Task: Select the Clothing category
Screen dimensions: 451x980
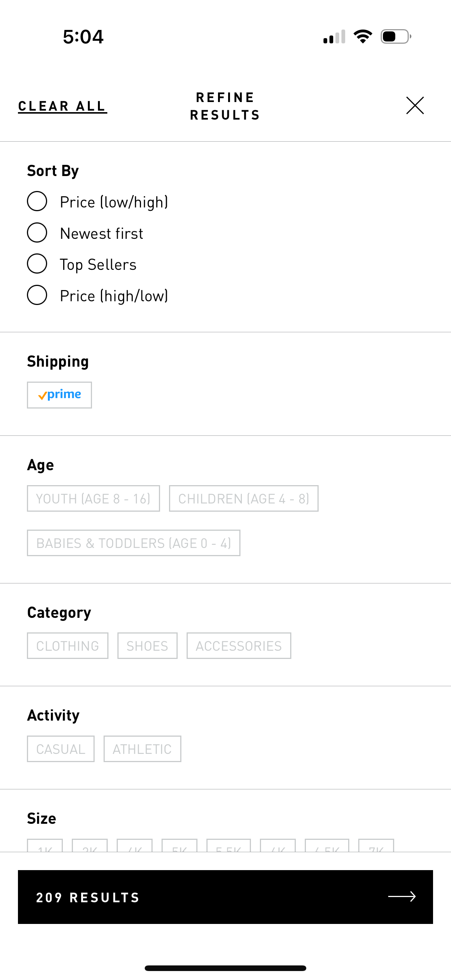Action: point(67,645)
